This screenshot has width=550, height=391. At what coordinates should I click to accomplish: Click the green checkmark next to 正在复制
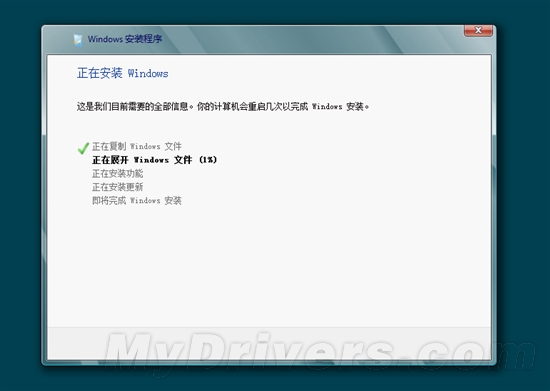(83, 148)
